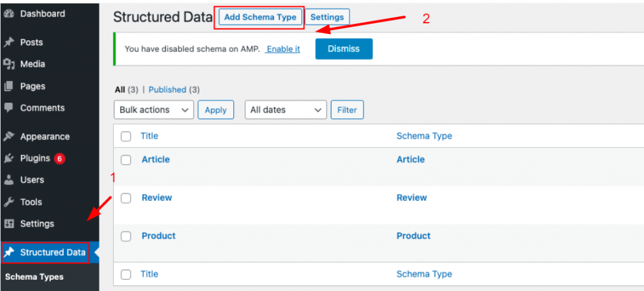Viewport: 644px width, 291px height.
Task: Click the Posts pushpin icon
Action: tap(9, 42)
